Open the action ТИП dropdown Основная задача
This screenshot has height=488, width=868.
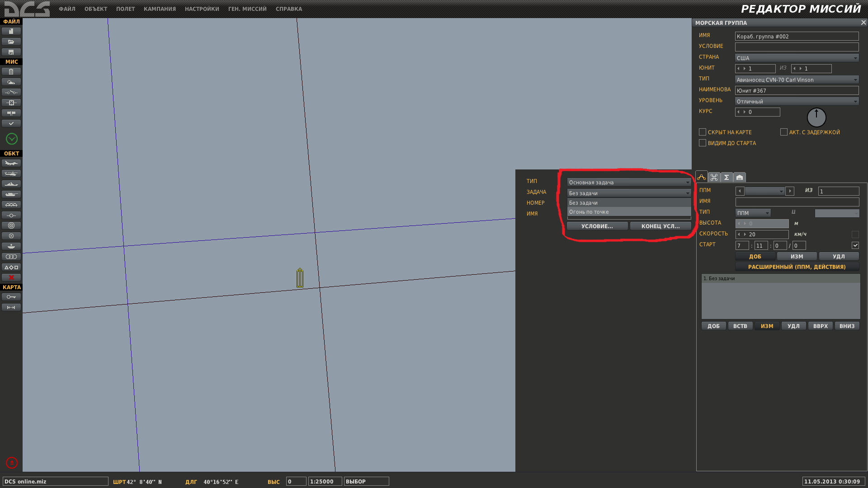coord(629,182)
